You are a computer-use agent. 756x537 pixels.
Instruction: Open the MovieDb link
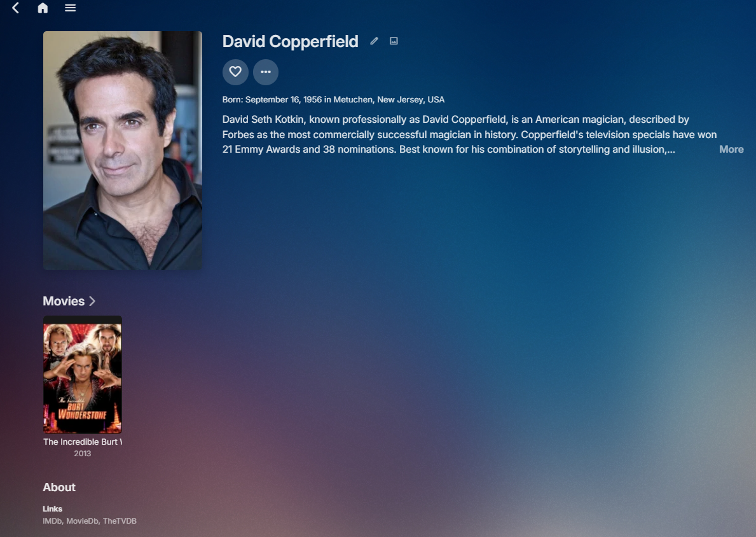pyautogui.click(x=83, y=521)
